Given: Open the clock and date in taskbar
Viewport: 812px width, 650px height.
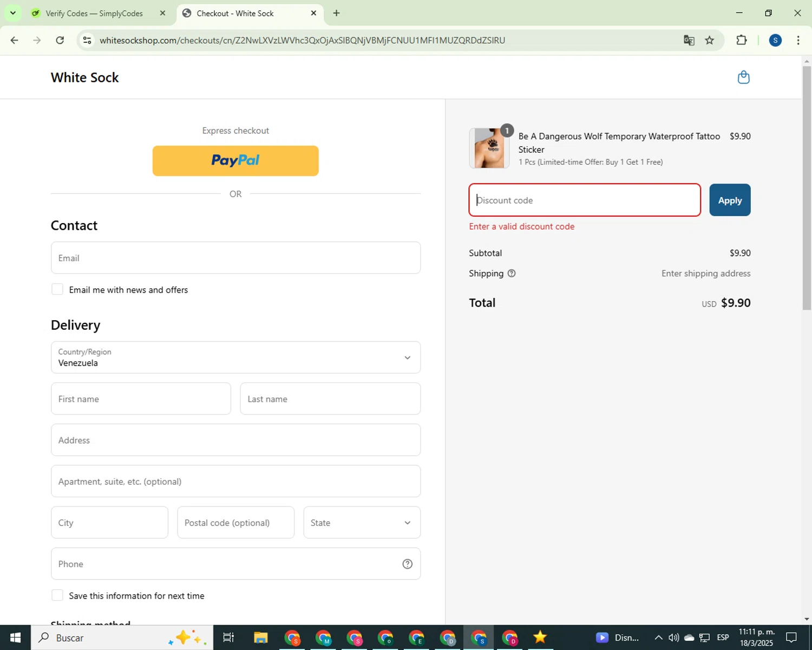Looking at the screenshot, I should [756, 638].
